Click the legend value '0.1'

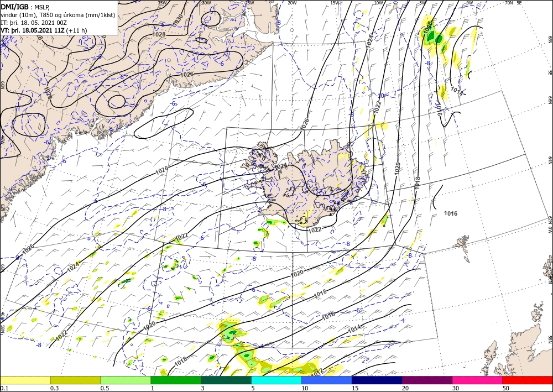3,388
